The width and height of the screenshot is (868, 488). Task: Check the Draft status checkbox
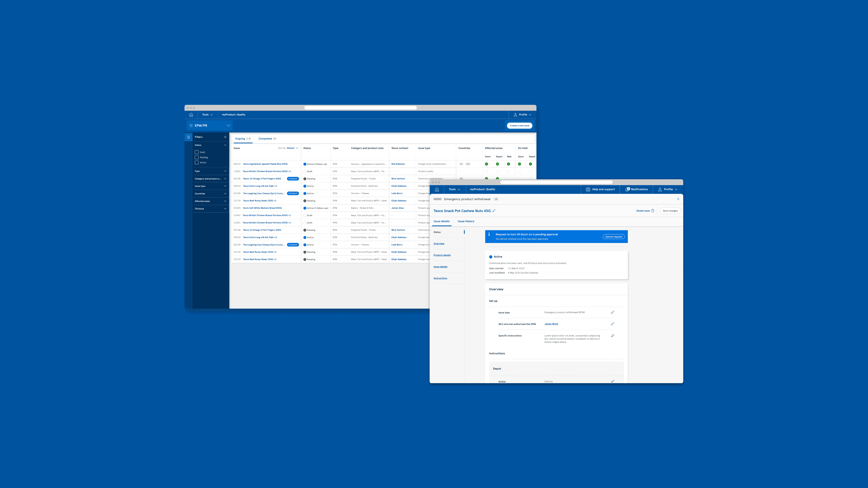pos(197,152)
